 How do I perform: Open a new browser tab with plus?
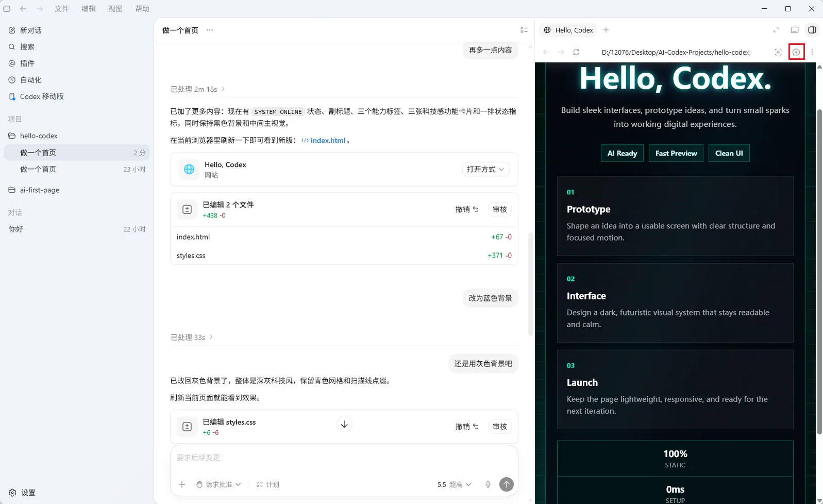pyautogui.click(x=606, y=30)
